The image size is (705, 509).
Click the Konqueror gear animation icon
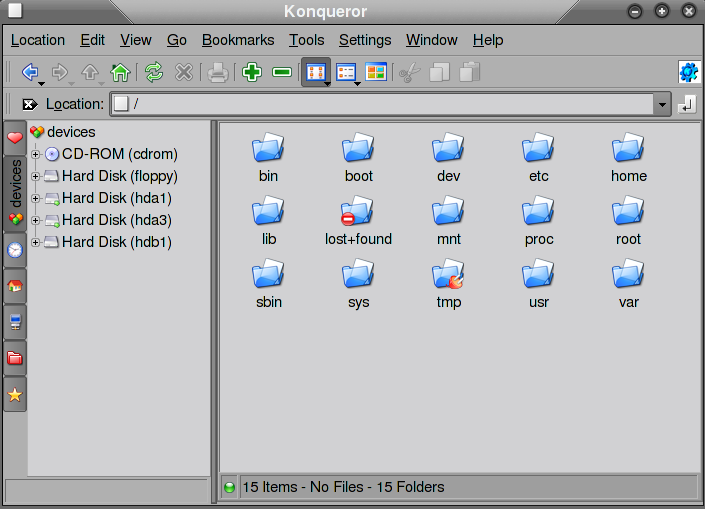[689, 72]
